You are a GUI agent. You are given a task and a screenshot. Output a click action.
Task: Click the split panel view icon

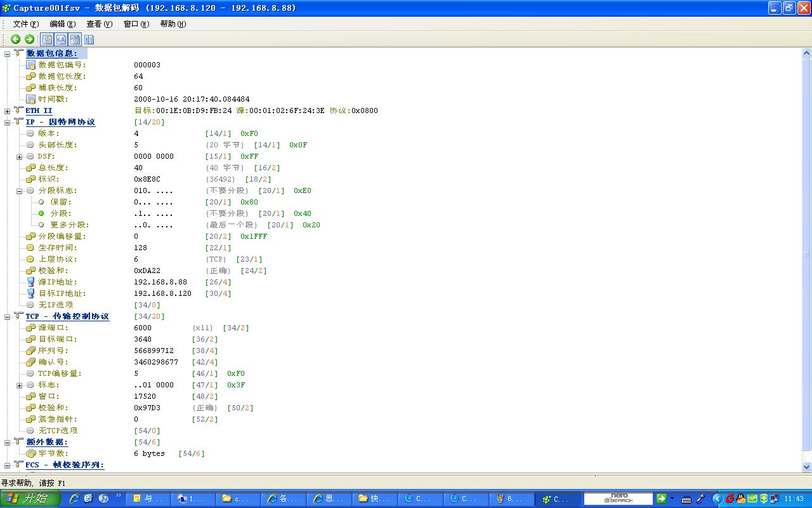tap(88, 39)
